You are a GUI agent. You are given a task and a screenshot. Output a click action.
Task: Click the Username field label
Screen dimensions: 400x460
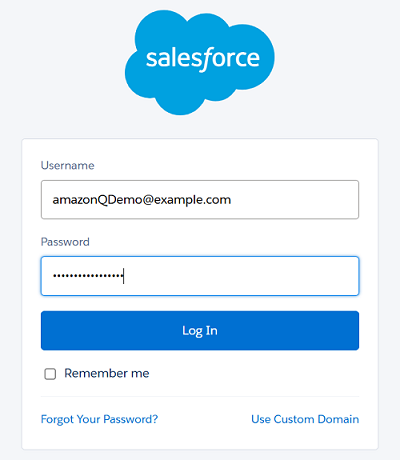[68, 165]
